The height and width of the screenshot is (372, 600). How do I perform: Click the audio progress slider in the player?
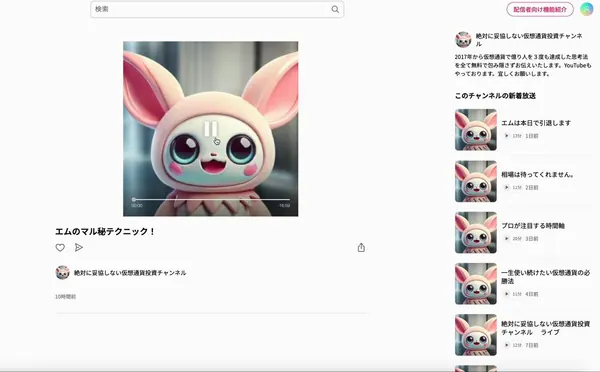click(210, 199)
